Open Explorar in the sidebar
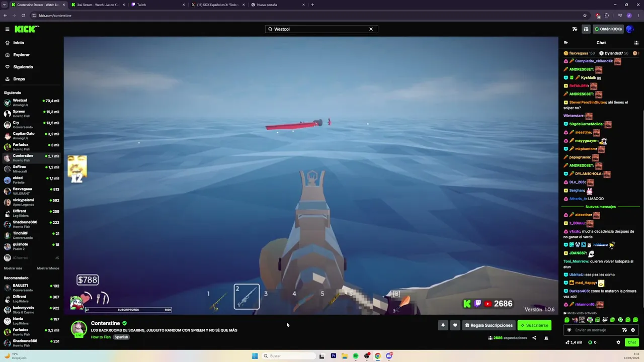The height and width of the screenshot is (362, 644). [32, 55]
